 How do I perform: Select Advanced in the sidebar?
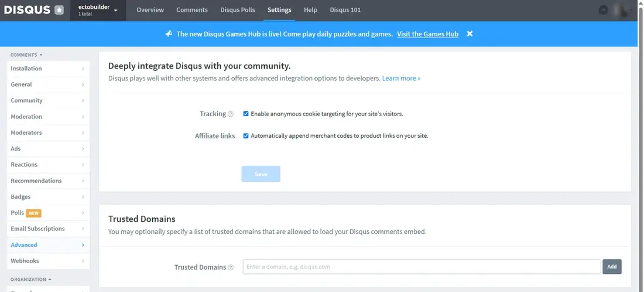(x=48, y=245)
